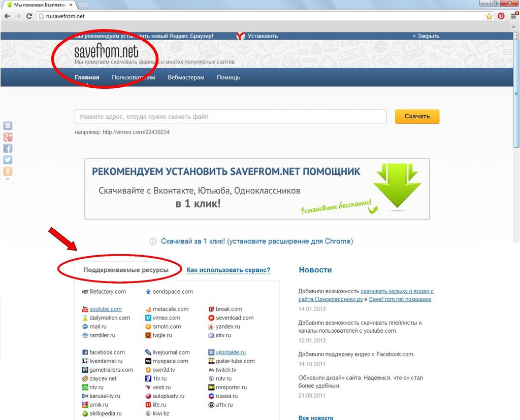Open Chrome extension install link
The width and height of the screenshot is (520, 420).
[256, 241]
